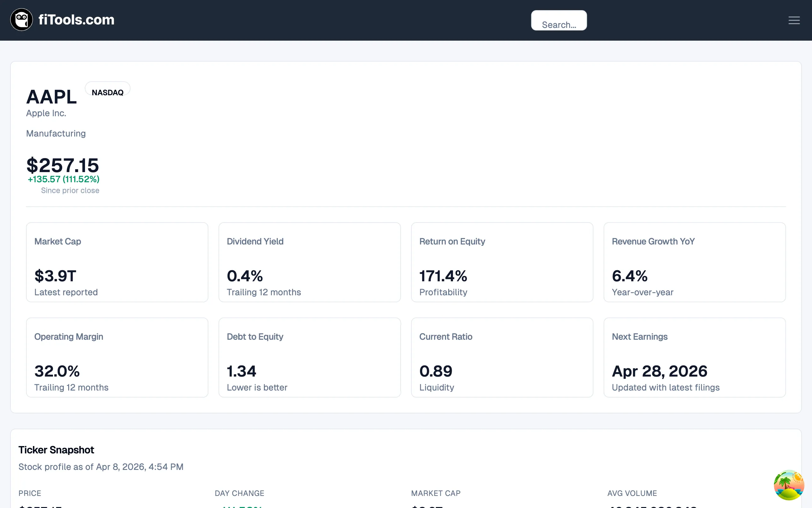This screenshot has height=508, width=812.
Task: Click the Ticker Snapshot heading
Action: [56, 450]
